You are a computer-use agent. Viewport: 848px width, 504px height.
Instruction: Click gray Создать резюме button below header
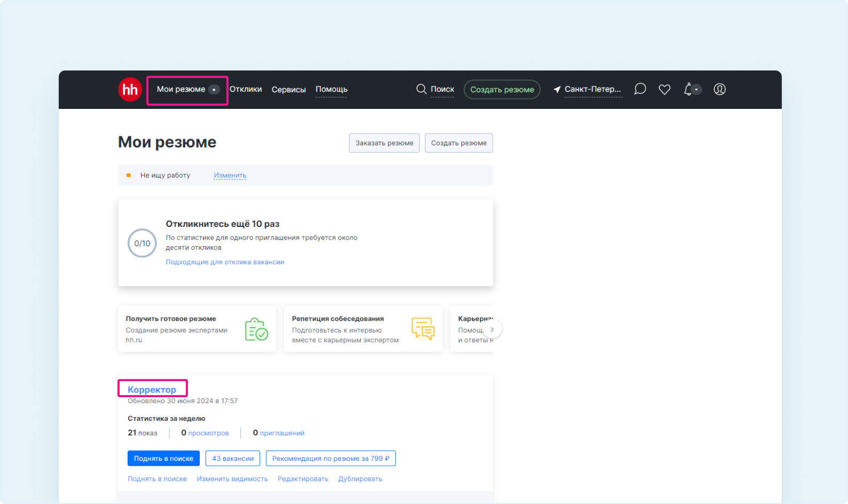tap(459, 143)
